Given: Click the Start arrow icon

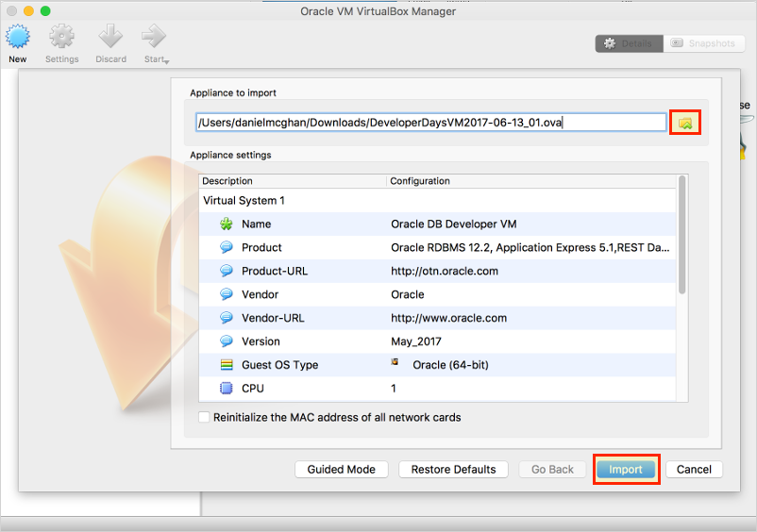Looking at the screenshot, I should click(x=153, y=37).
